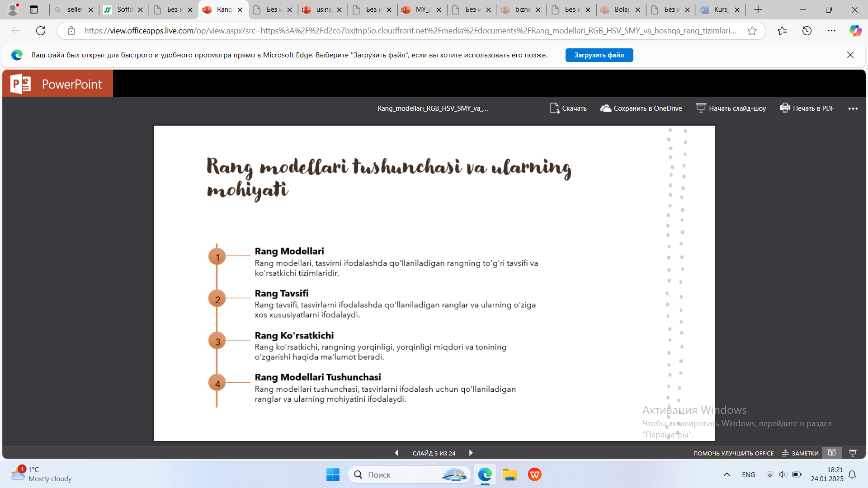The image size is (868, 488).
Task: Open File Explorer from taskbar
Action: click(x=510, y=474)
